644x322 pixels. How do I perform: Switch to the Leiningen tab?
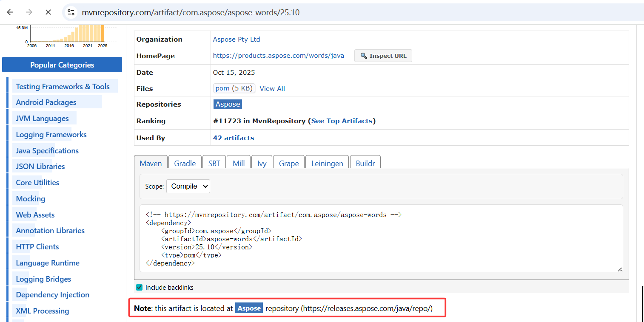(x=327, y=163)
